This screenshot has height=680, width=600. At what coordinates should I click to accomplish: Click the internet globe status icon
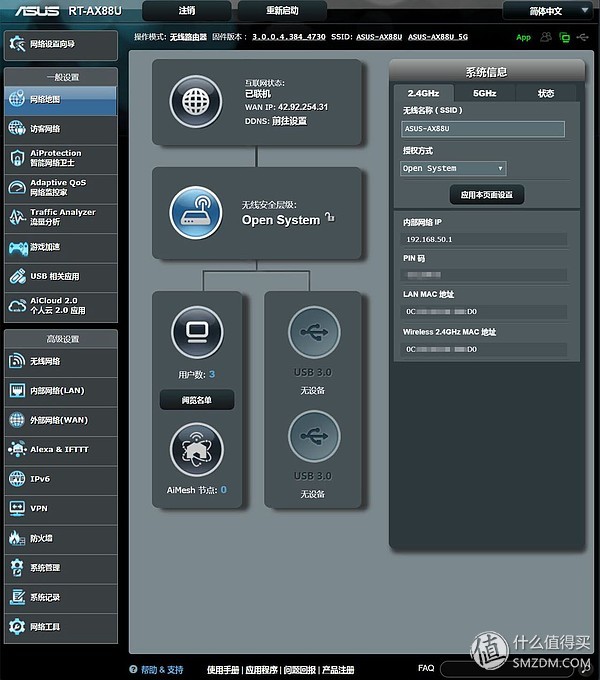196,102
